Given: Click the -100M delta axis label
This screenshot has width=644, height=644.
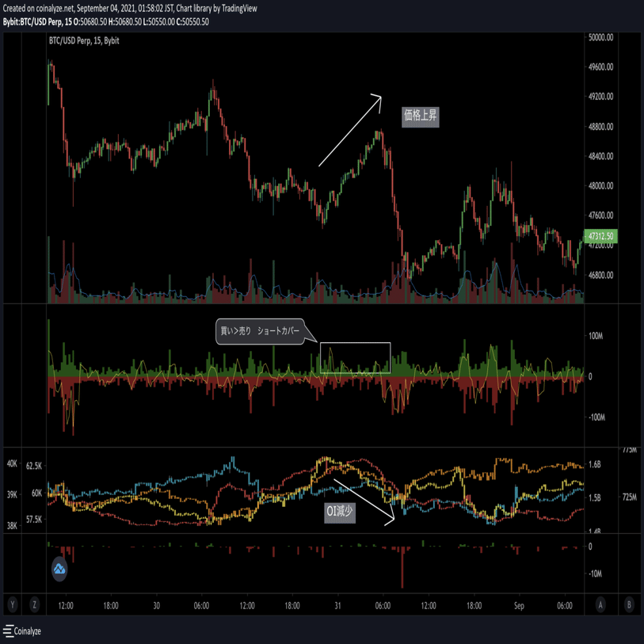Looking at the screenshot, I should tap(596, 417).
